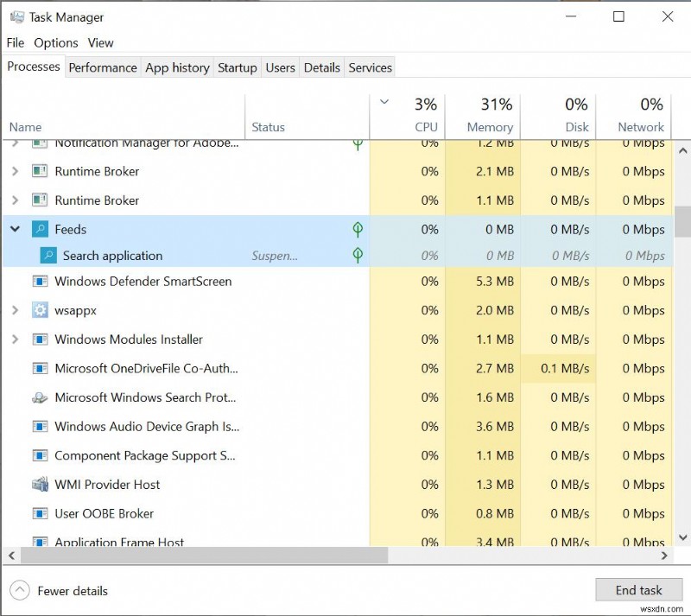Click the horizontal scrollbar right arrow
Screen dimensions: 691x616
pyautogui.click(x=664, y=556)
